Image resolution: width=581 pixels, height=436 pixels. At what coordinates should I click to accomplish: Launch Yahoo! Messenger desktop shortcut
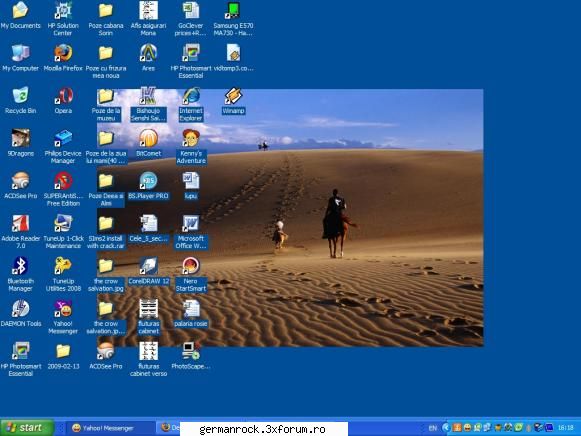point(63,309)
